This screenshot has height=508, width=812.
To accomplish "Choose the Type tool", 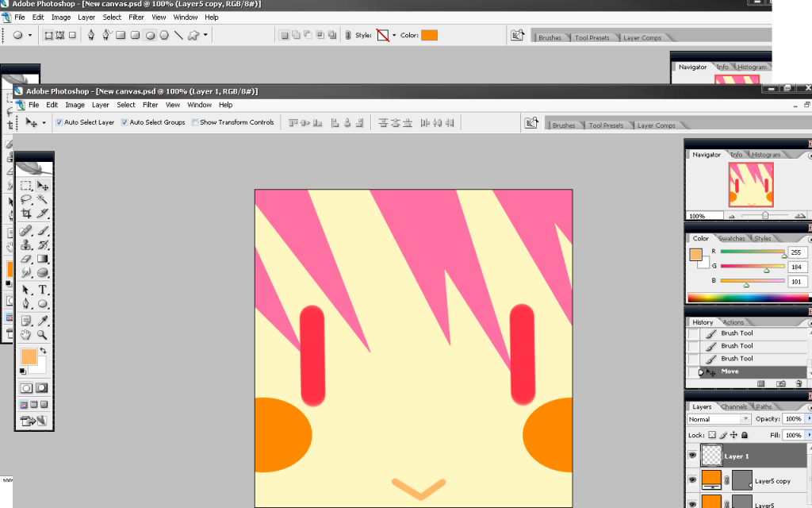I will tap(43, 290).
